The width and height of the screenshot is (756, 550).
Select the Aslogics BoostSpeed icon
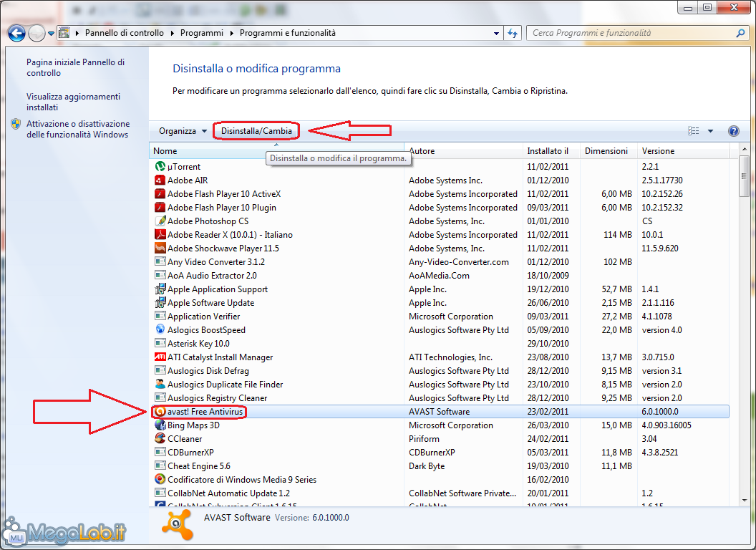[160, 329]
